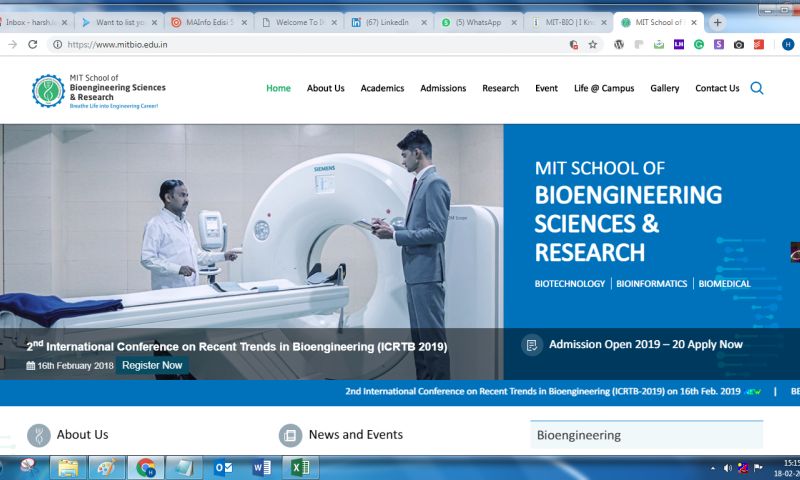Image resolution: width=800 pixels, height=480 pixels.
Task: Click the website search magnifier icon
Action: pyautogui.click(x=756, y=88)
